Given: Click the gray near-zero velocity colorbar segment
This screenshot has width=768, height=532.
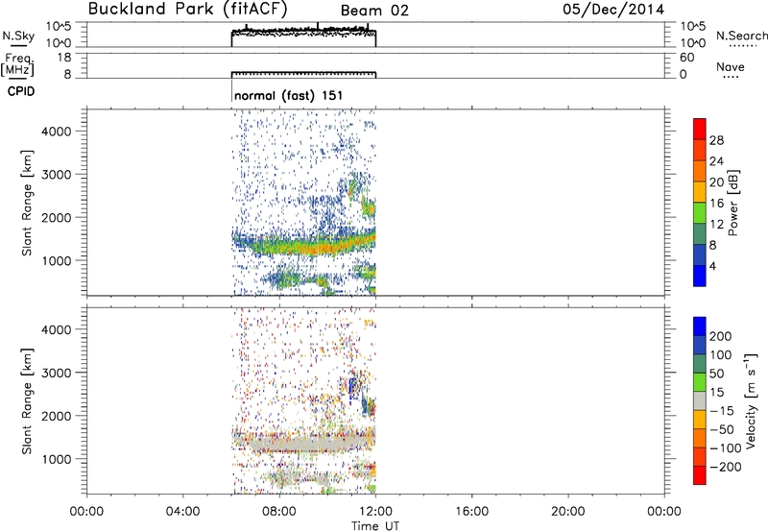Looking at the screenshot, I should click(x=700, y=400).
